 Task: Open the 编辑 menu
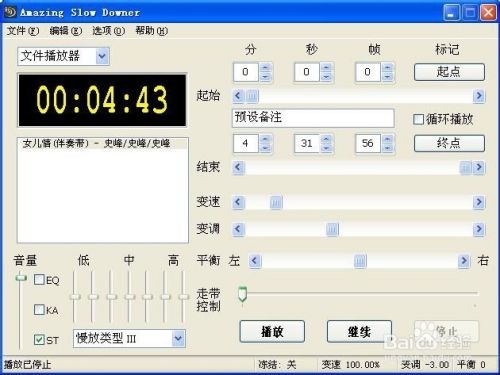66,31
